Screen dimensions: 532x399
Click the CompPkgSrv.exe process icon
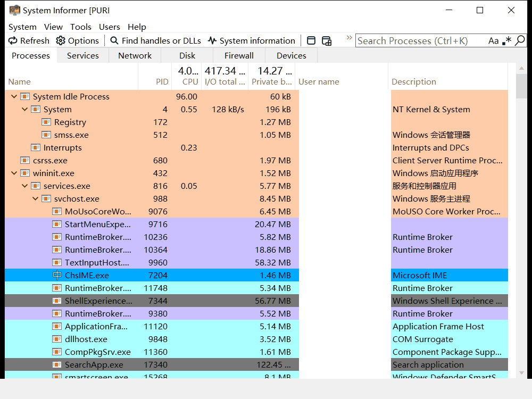[x=57, y=352]
